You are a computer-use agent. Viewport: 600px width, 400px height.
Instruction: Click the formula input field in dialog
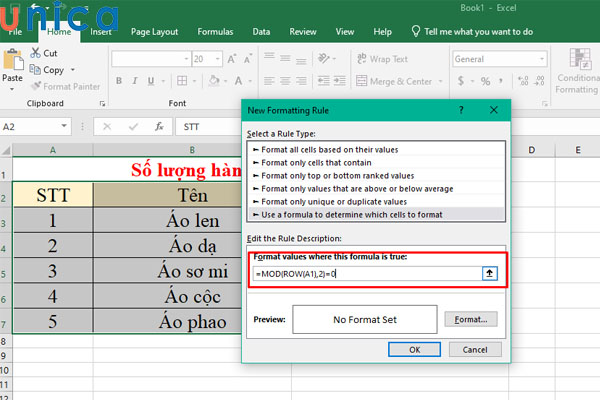click(365, 274)
